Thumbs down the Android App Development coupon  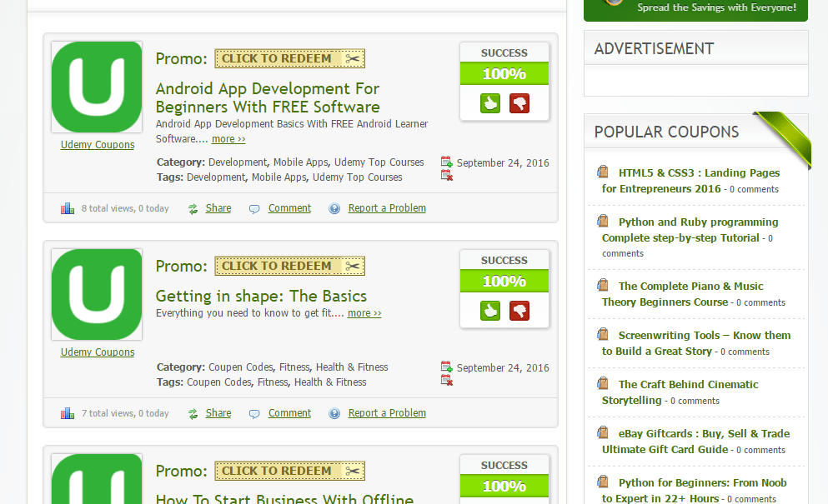coord(519,103)
